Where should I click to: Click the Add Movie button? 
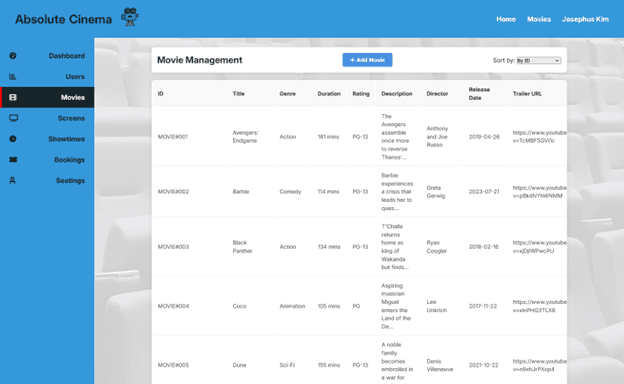[367, 60]
